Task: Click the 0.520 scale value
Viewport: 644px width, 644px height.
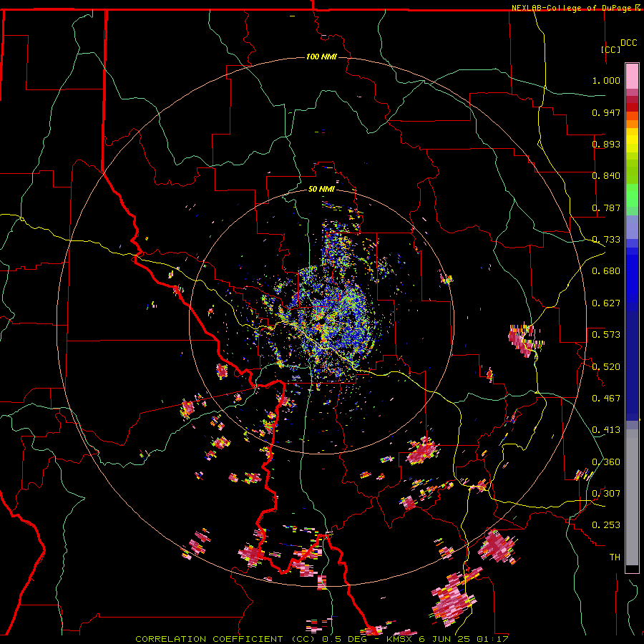Action: click(x=606, y=367)
